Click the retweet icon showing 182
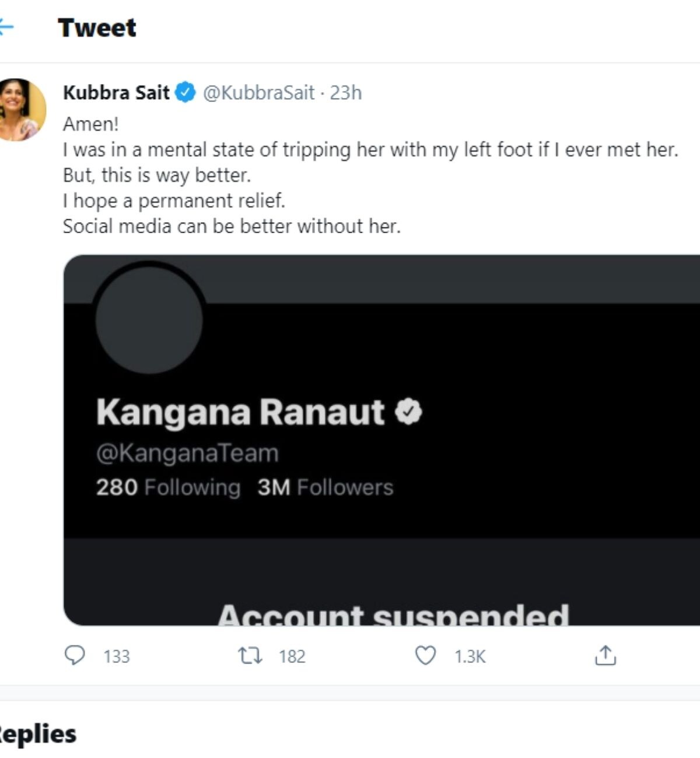Viewport: 700px width, 758px height. pyautogui.click(x=251, y=656)
